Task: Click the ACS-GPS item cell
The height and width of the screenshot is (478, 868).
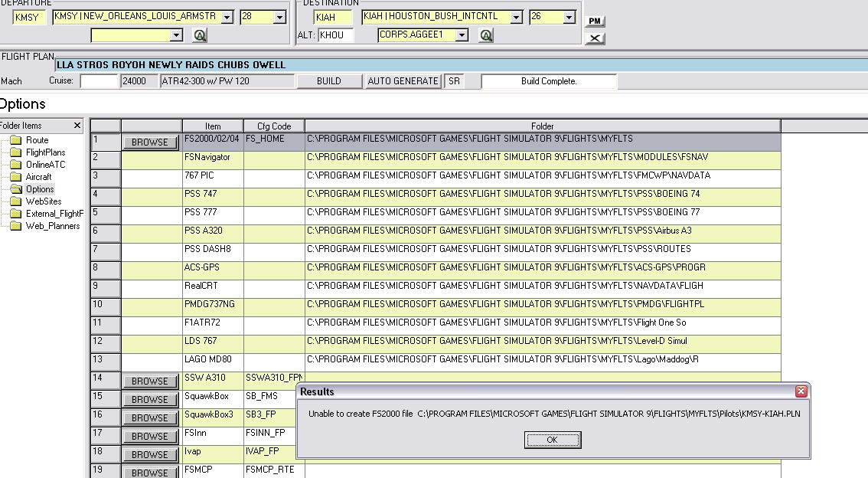Action: tap(213, 270)
